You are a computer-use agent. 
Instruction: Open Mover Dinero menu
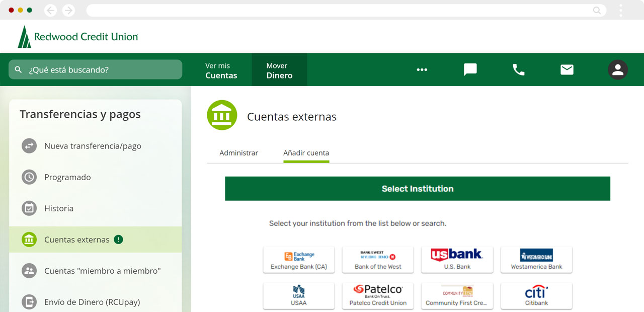pyautogui.click(x=279, y=70)
